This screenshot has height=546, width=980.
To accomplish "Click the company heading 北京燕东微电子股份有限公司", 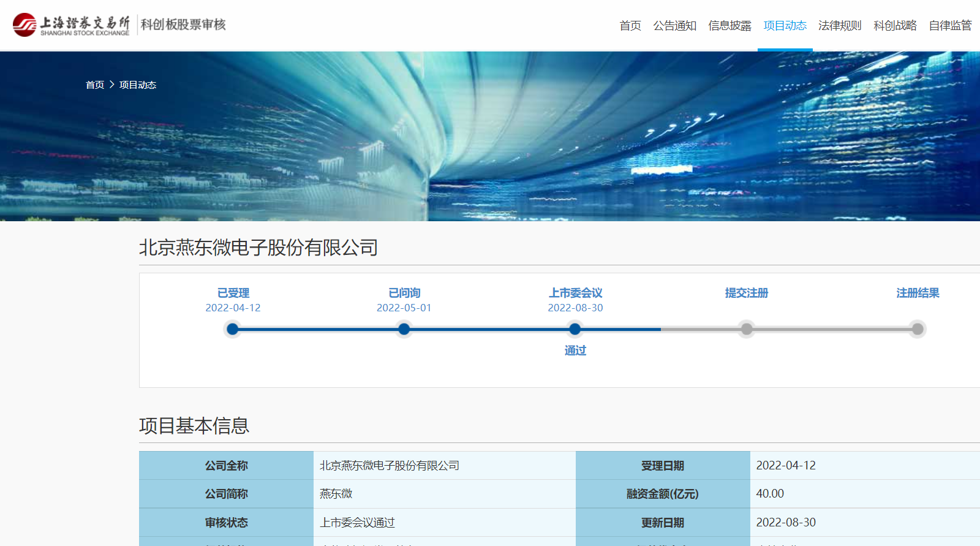I will pos(258,248).
